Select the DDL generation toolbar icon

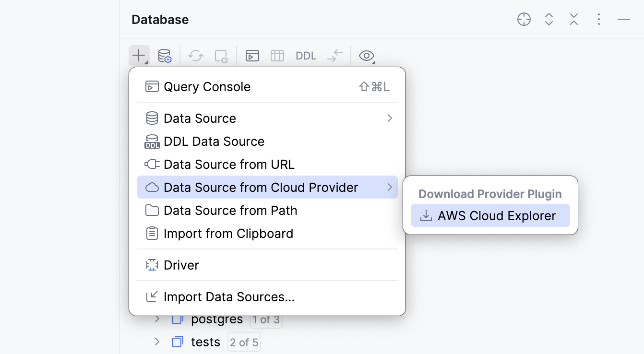(306, 56)
